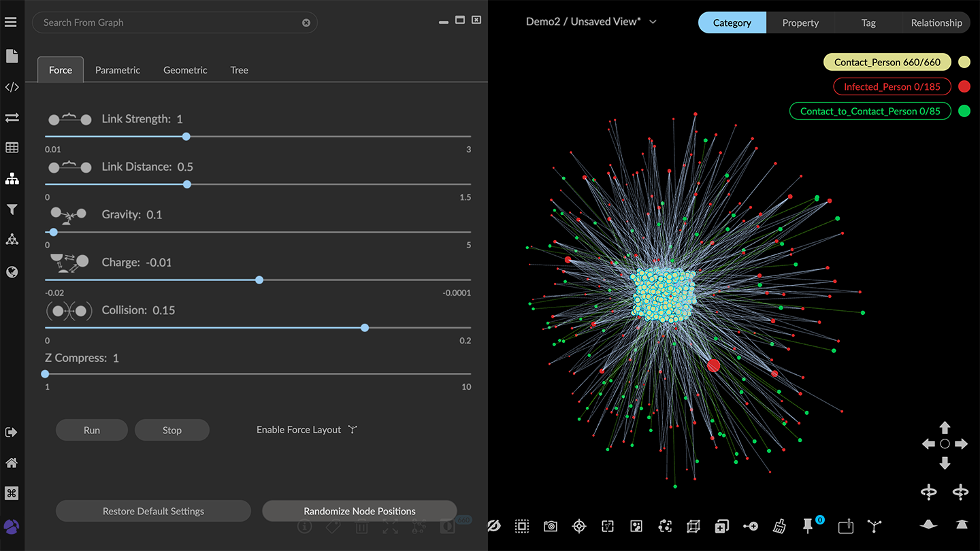This screenshot has width=980, height=551.
Task: Click the broom clean-up icon in the bottom toolbar
Action: [780, 526]
